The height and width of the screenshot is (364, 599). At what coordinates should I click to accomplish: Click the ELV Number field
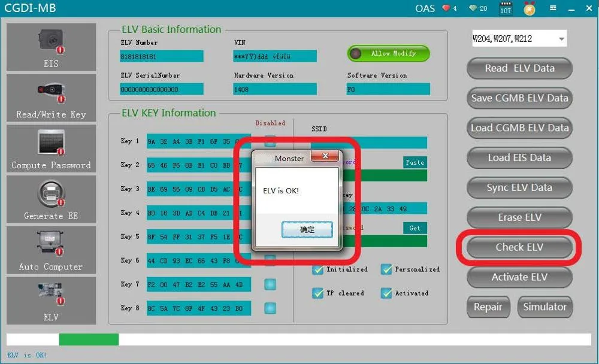coord(162,56)
